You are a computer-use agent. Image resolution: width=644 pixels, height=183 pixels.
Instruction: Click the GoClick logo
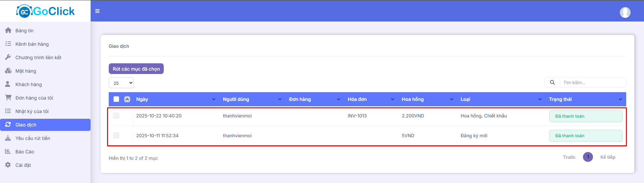tap(46, 11)
